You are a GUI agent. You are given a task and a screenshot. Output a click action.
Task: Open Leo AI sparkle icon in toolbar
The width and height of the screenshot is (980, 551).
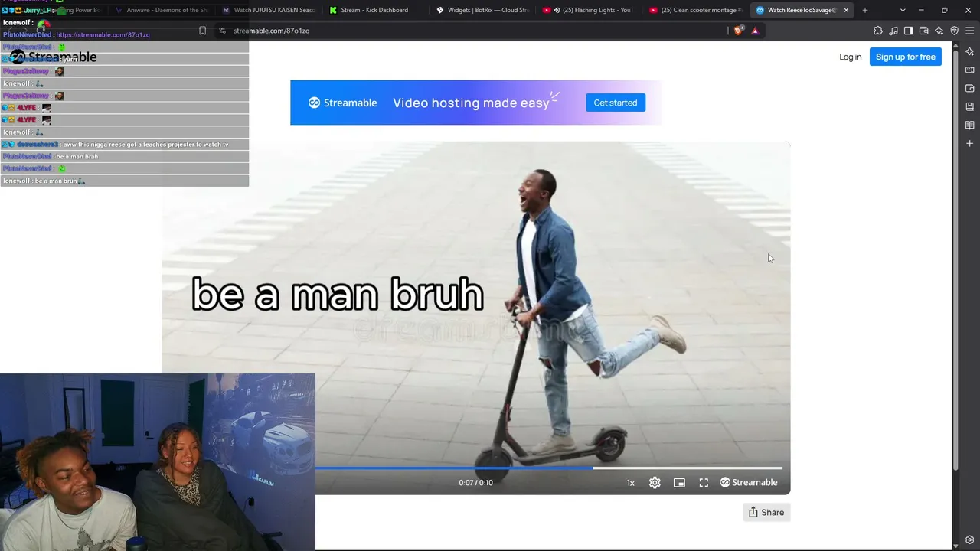939,31
